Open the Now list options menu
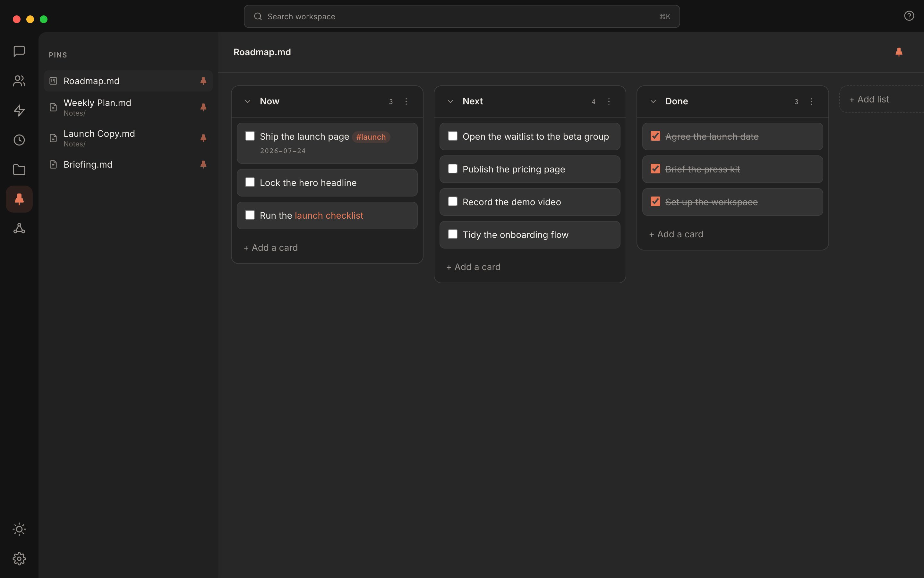The width and height of the screenshot is (924, 578). [406, 101]
